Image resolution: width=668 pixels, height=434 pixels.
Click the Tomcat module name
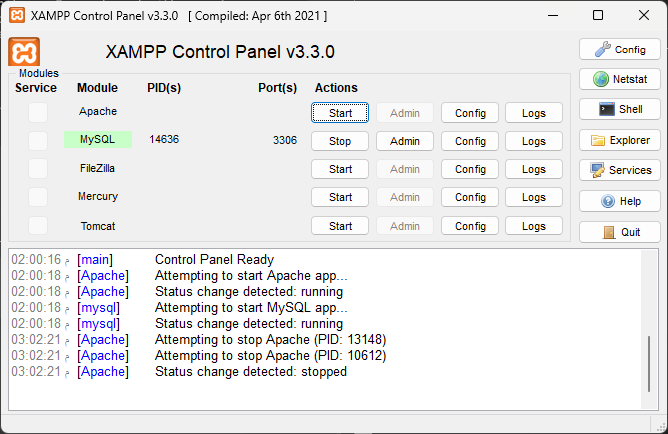(98, 226)
